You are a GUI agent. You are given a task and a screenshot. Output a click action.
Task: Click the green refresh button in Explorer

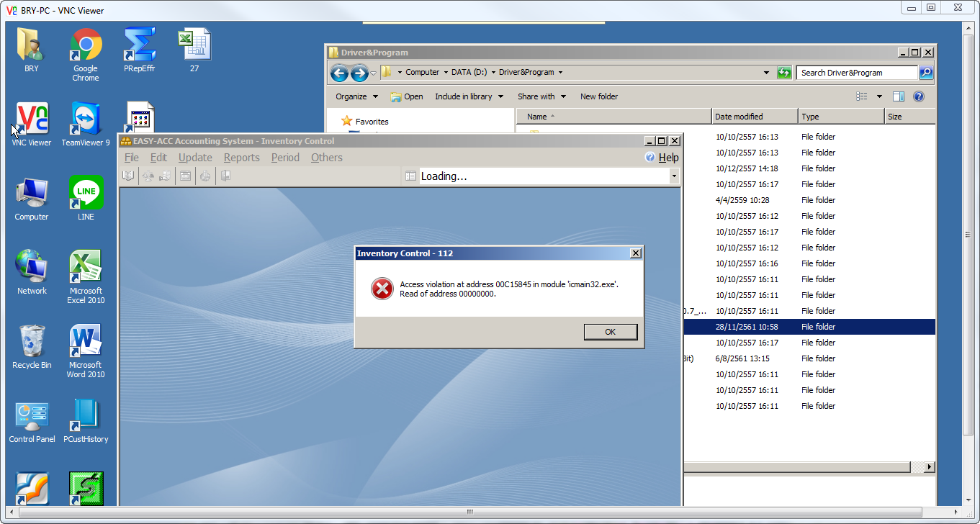click(784, 73)
